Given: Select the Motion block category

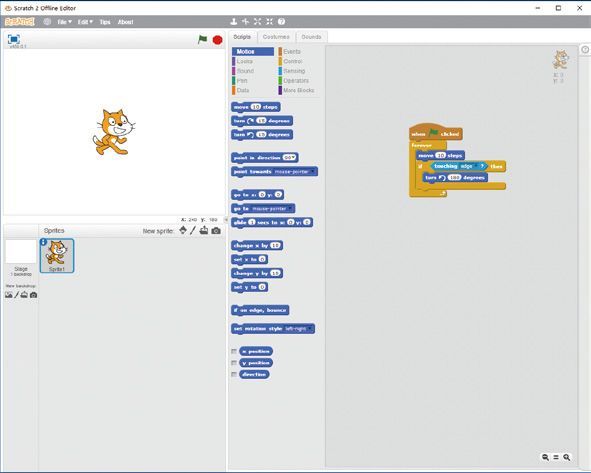Looking at the screenshot, I should click(x=253, y=51).
